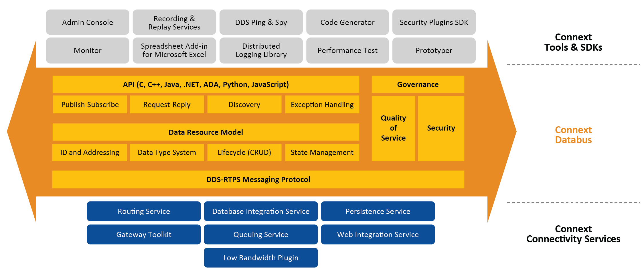Enable Quality of Service

click(393, 128)
